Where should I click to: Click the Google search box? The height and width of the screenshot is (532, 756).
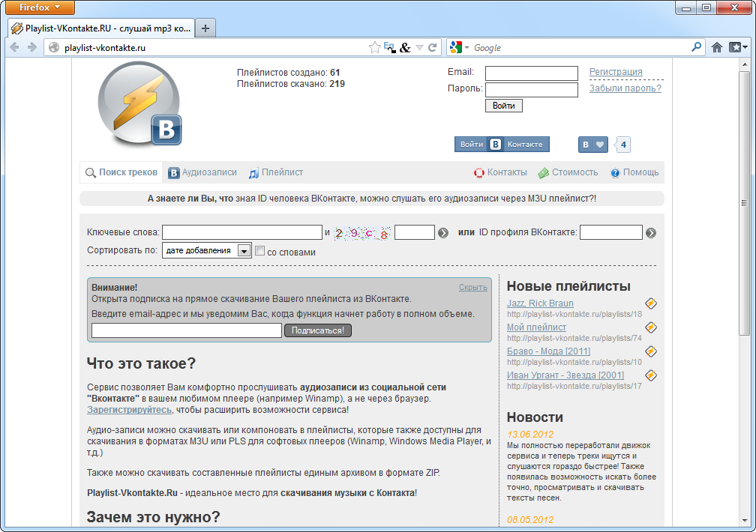(x=580, y=48)
